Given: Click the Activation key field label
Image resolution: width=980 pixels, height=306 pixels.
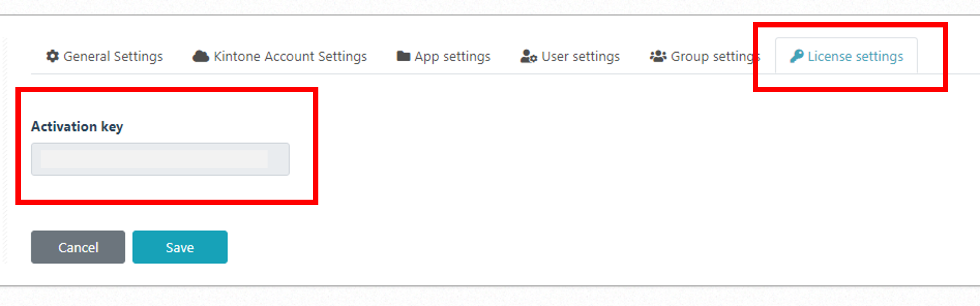Looking at the screenshot, I should [x=77, y=127].
